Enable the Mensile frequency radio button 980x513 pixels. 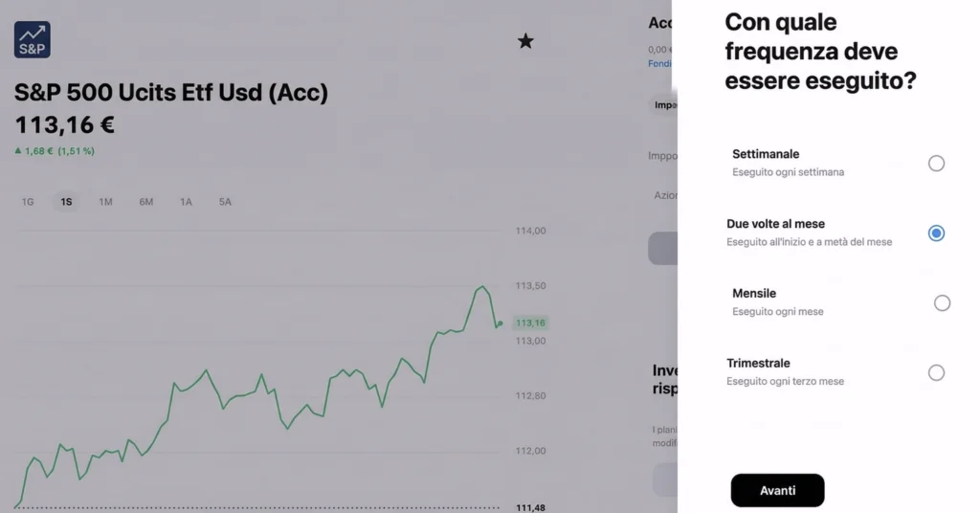click(942, 303)
